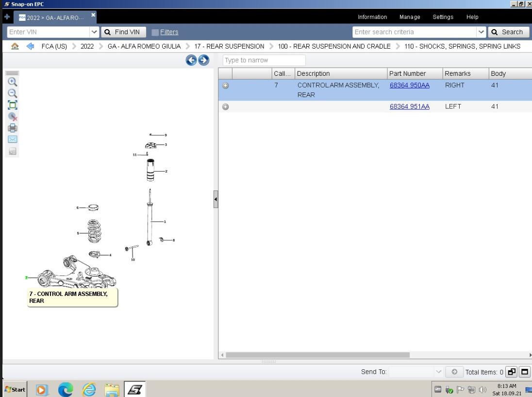Open Internet Explorer from taskbar

89,390
